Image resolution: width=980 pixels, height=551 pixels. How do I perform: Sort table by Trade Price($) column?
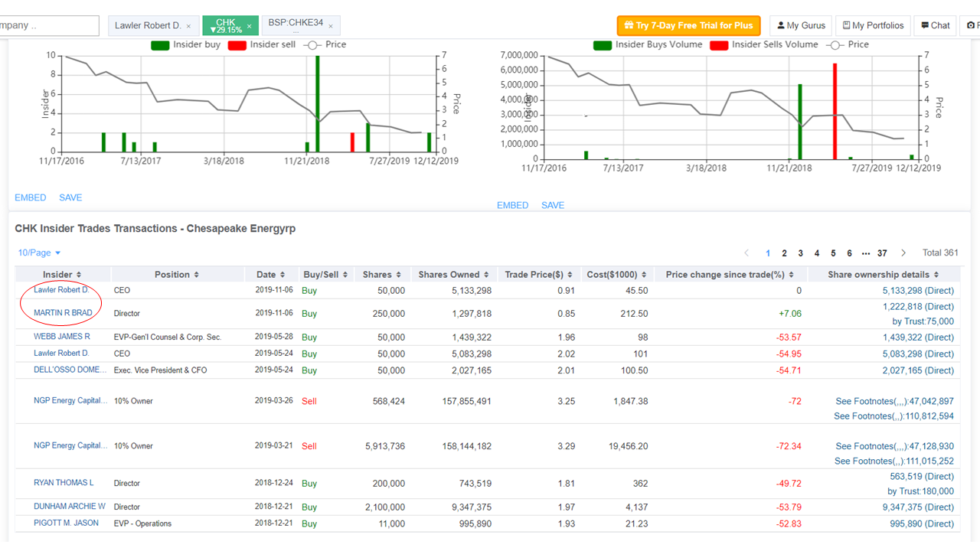539,275
